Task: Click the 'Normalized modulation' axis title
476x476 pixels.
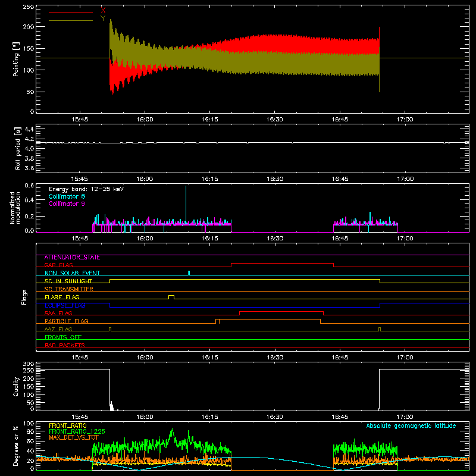Action: (15, 208)
